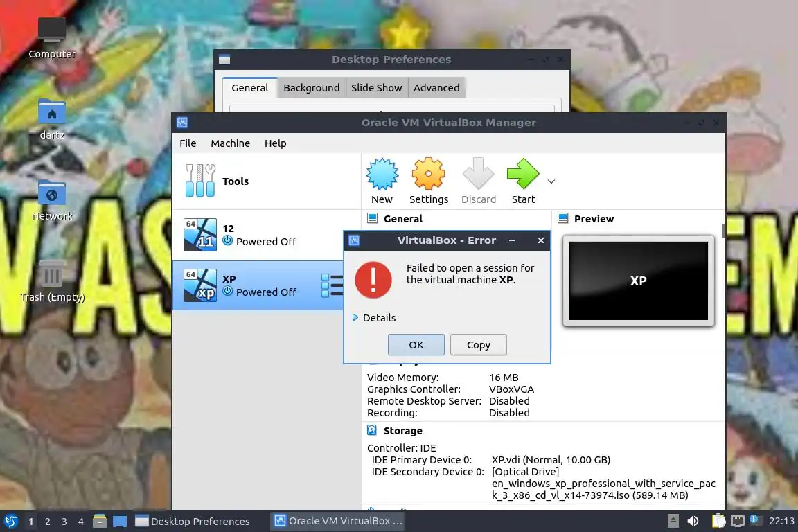The width and height of the screenshot is (798, 532).
Task: Click Copy in the error dialog
Action: pos(479,345)
